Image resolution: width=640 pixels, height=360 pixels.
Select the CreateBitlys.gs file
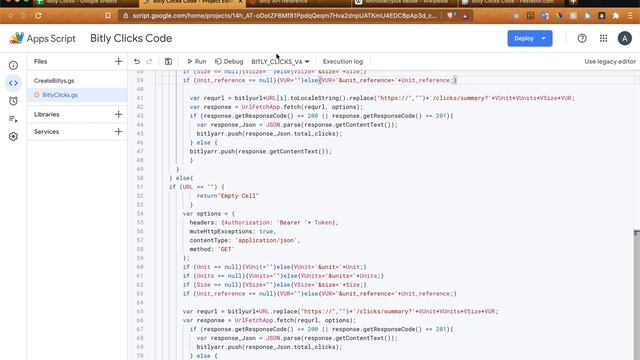pos(54,81)
